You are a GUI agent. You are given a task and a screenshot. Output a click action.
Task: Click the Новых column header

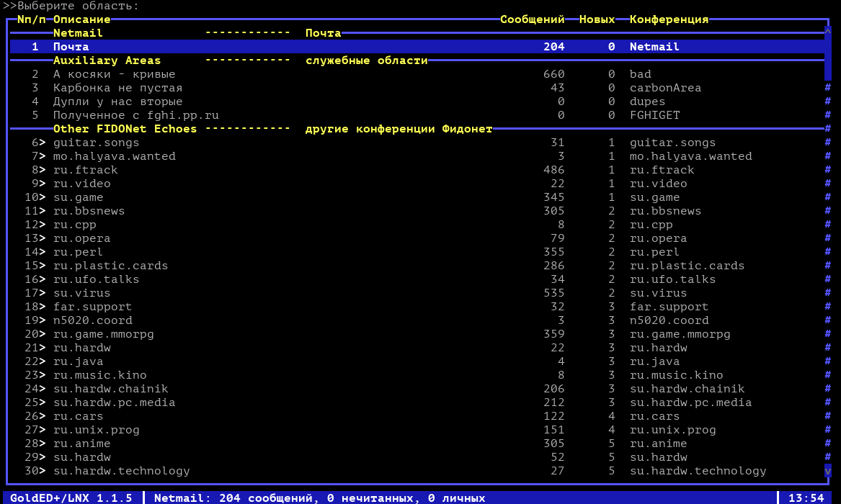597,19
